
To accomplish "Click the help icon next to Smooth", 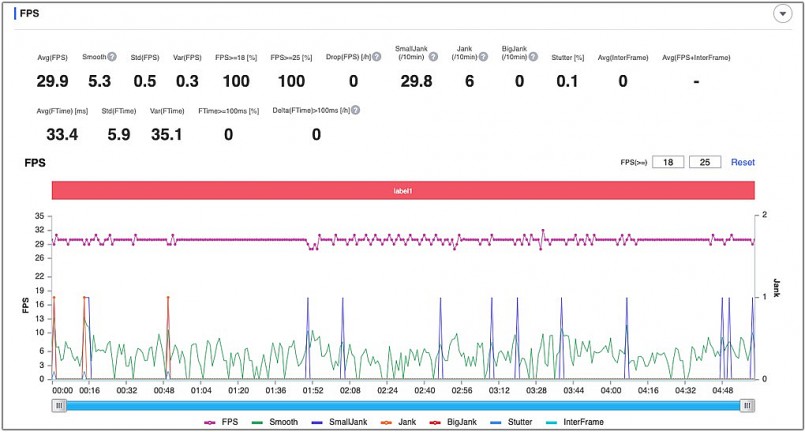I will [x=112, y=58].
